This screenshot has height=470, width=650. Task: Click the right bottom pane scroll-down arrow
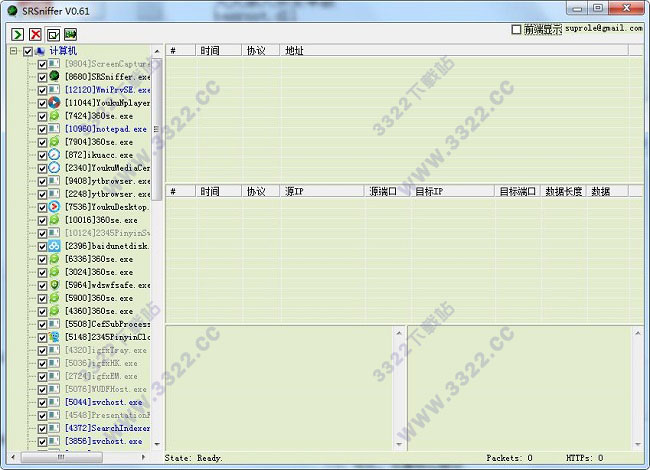[638, 444]
